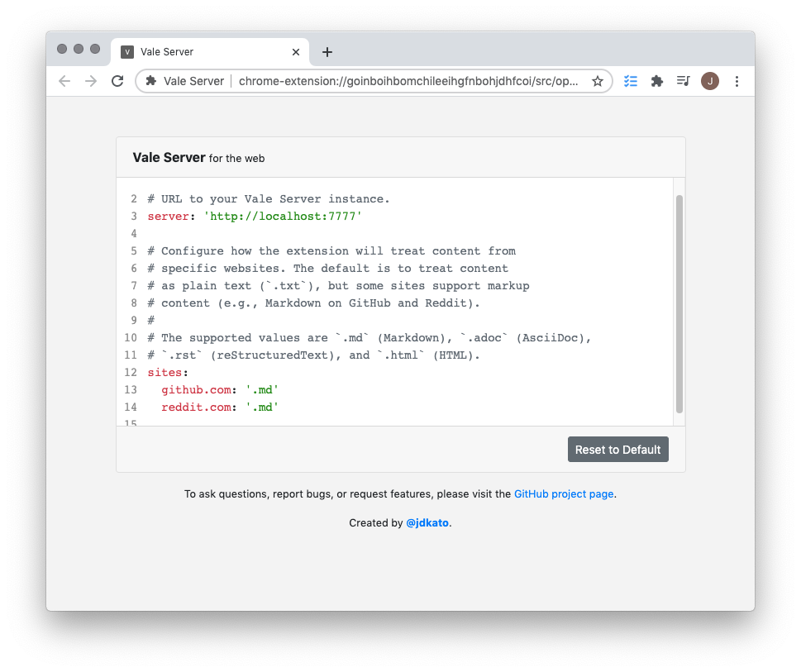Click the extension puzzle icon in address bar
The width and height of the screenshot is (801, 672).
coord(150,81)
